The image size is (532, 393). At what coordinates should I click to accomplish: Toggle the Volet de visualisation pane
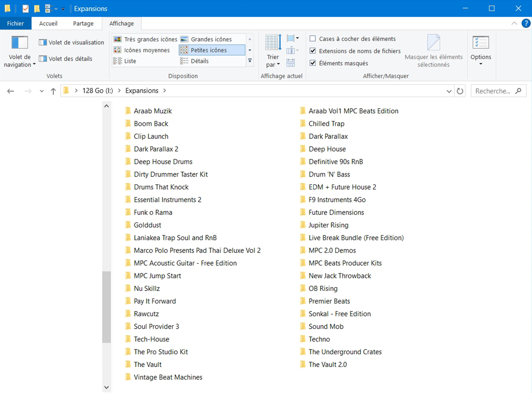[71, 42]
